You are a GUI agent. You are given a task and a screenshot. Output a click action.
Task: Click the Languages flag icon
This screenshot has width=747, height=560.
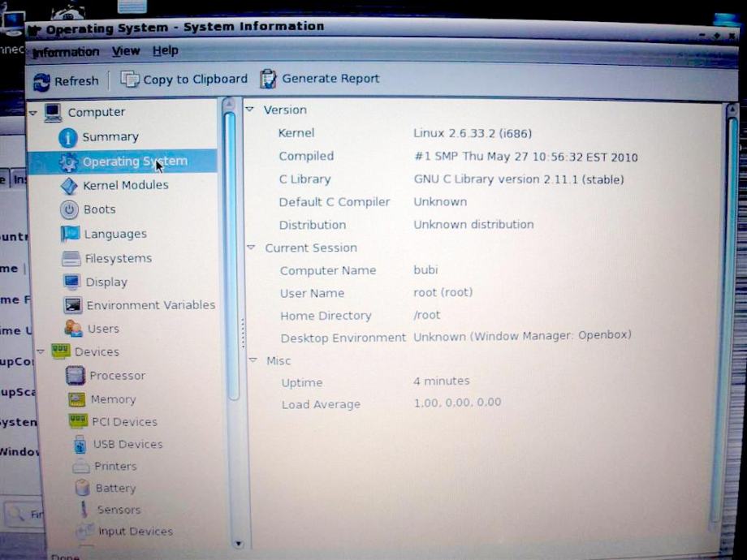pos(71,234)
